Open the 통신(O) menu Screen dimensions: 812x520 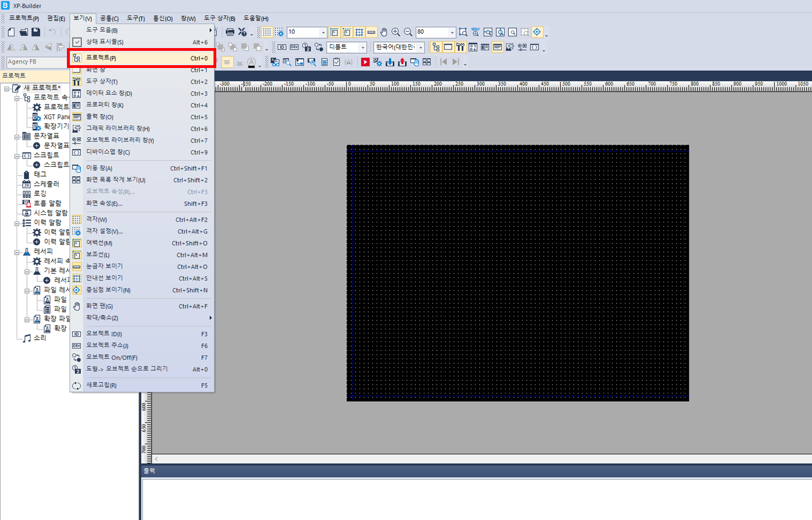pyautogui.click(x=162, y=18)
